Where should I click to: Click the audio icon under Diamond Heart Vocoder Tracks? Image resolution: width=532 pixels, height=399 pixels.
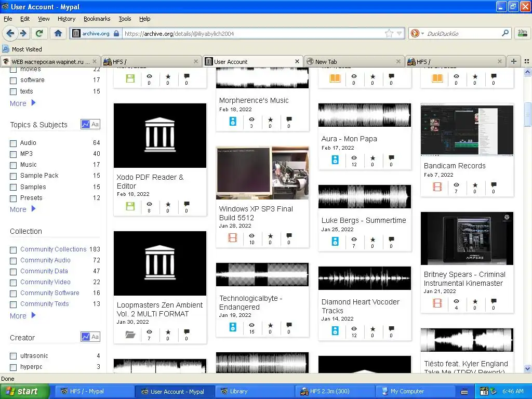[335, 331]
